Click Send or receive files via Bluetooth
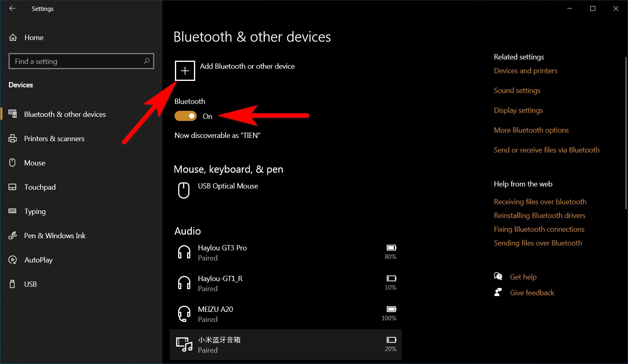 (x=546, y=150)
